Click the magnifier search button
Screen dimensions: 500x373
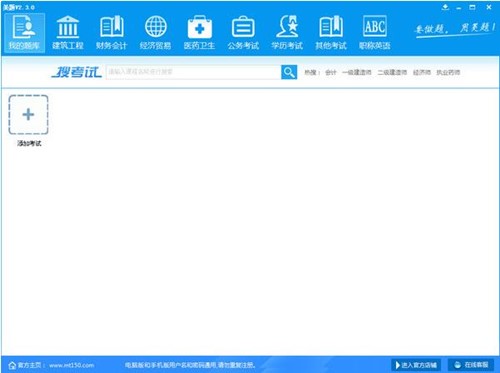pos(289,72)
